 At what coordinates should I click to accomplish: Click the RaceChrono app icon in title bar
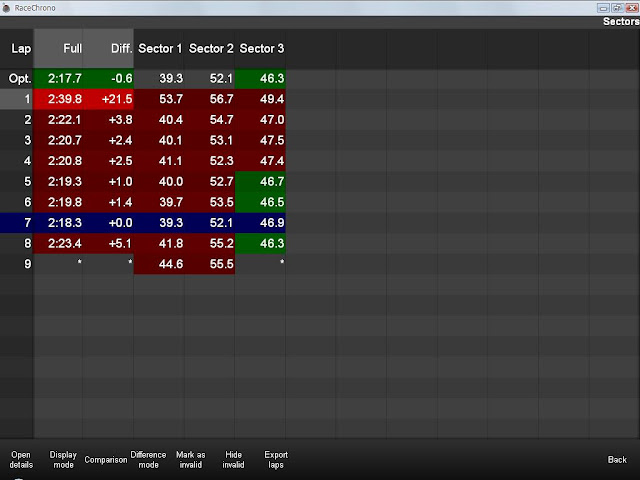6,8
